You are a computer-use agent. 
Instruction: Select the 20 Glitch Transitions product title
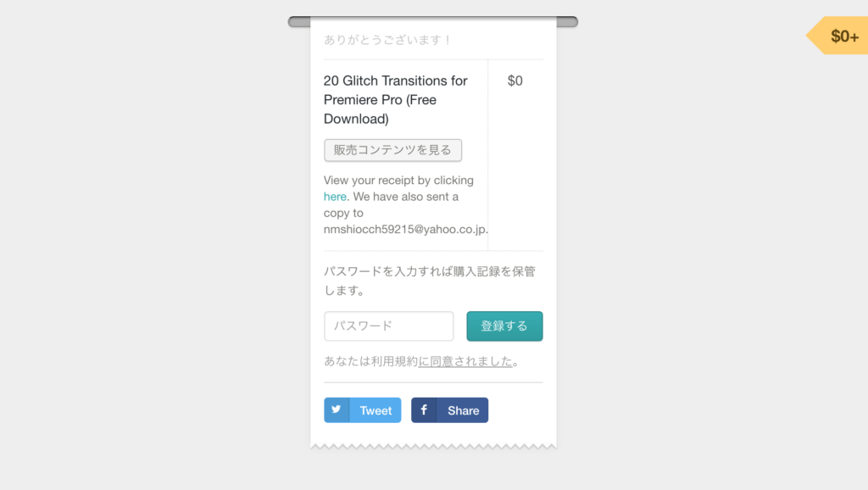coord(395,100)
